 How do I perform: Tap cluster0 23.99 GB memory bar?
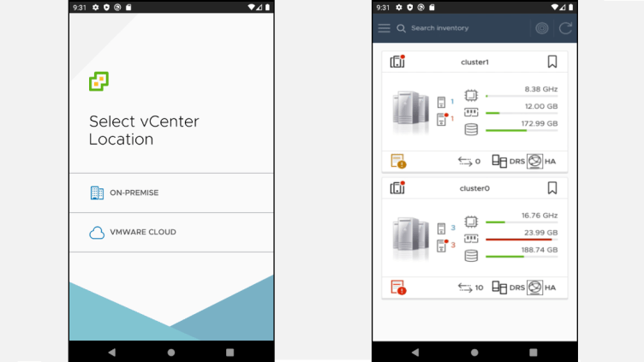pyautogui.click(x=522, y=240)
